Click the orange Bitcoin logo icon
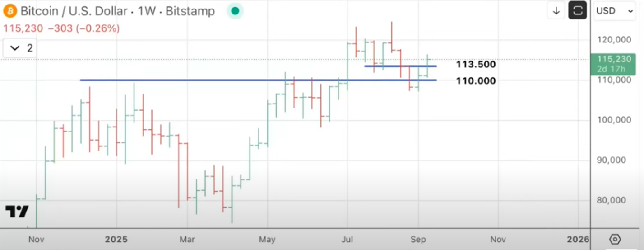Screen dimensions: 644x250 click(x=10, y=11)
